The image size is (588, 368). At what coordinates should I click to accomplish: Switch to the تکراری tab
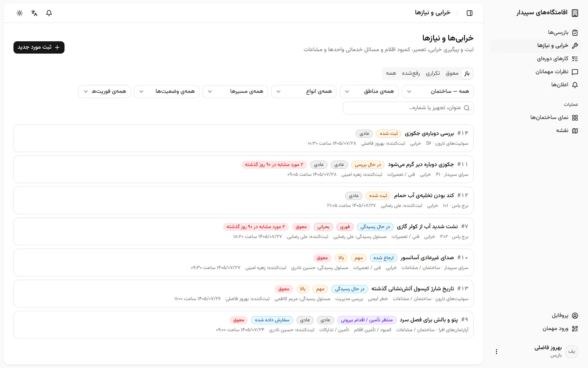(433, 73)
